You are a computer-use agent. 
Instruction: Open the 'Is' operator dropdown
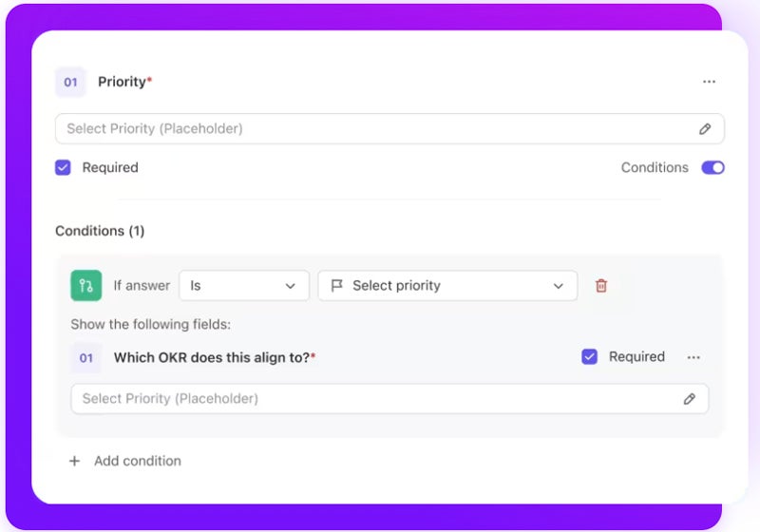click(243, 285)
